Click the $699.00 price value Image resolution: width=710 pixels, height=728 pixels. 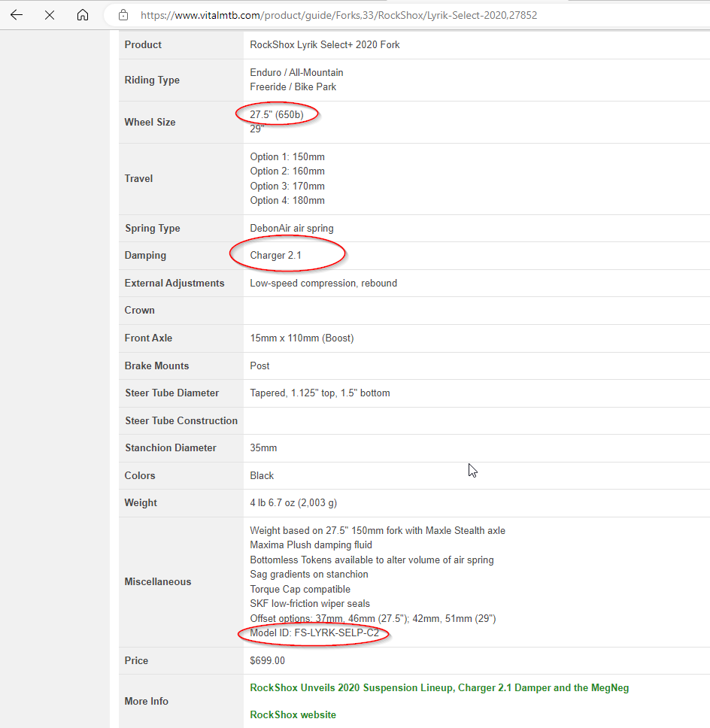(268, 660)
